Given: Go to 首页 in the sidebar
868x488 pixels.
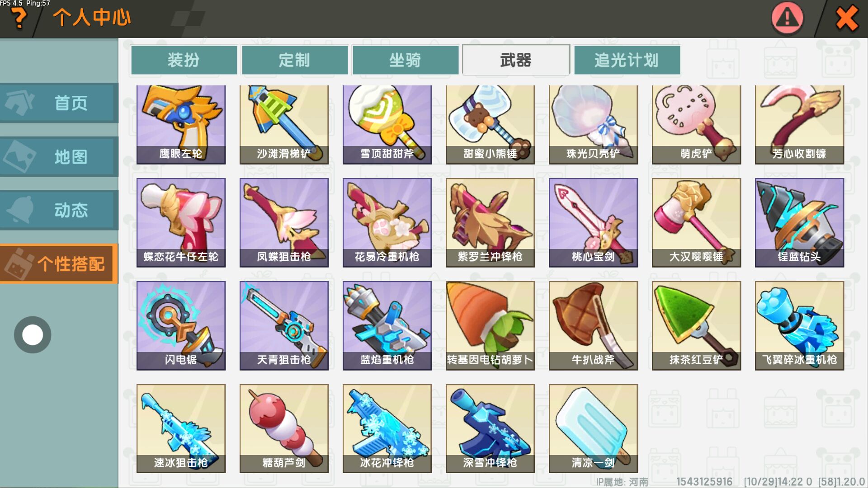Looking at the screenshot, I should pyautogui.click(x=59, y=103).
